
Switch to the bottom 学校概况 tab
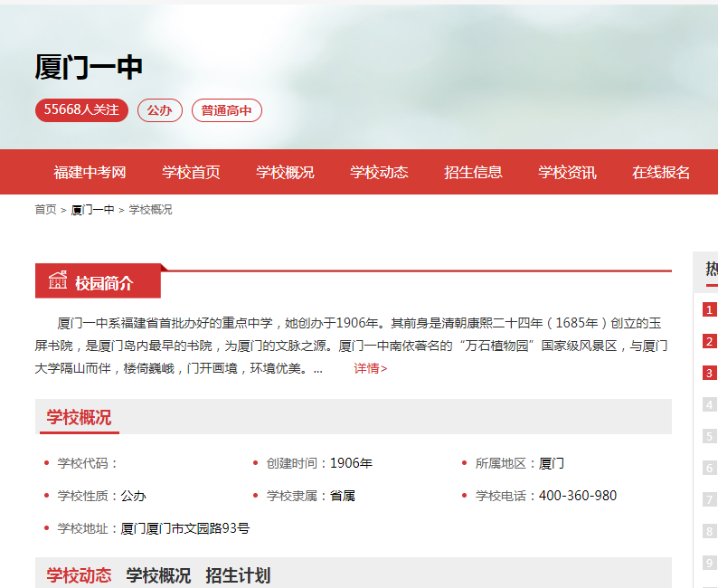click(158, 575)
